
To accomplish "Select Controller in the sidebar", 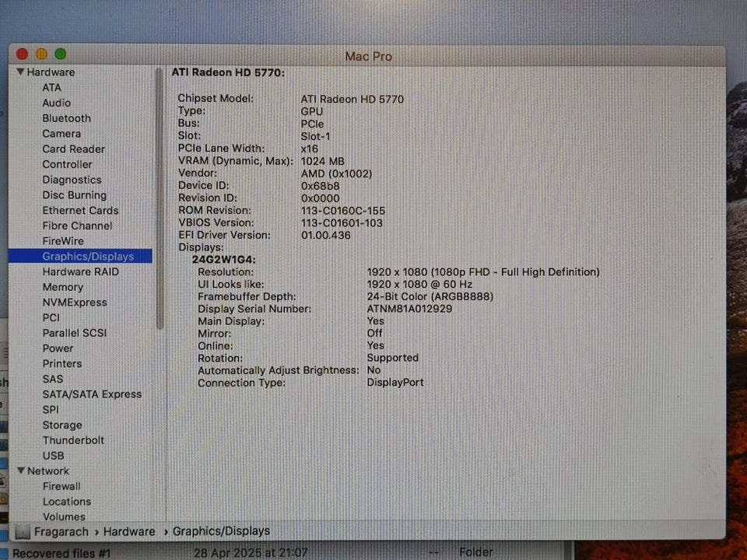I will 67,164.
